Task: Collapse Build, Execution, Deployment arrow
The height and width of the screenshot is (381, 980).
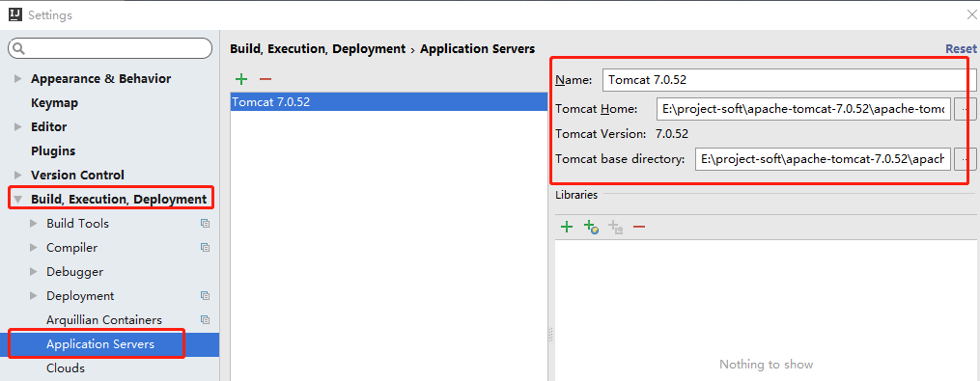Action: (17, 200)
